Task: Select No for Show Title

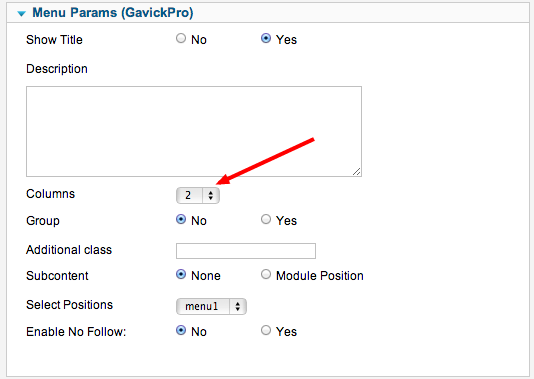Action: tap(181, 38)
